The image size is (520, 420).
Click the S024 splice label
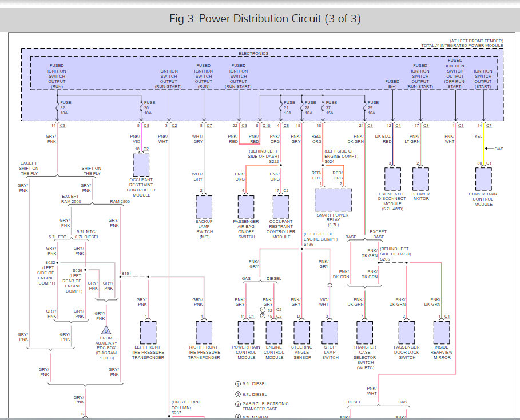point(330,161)
